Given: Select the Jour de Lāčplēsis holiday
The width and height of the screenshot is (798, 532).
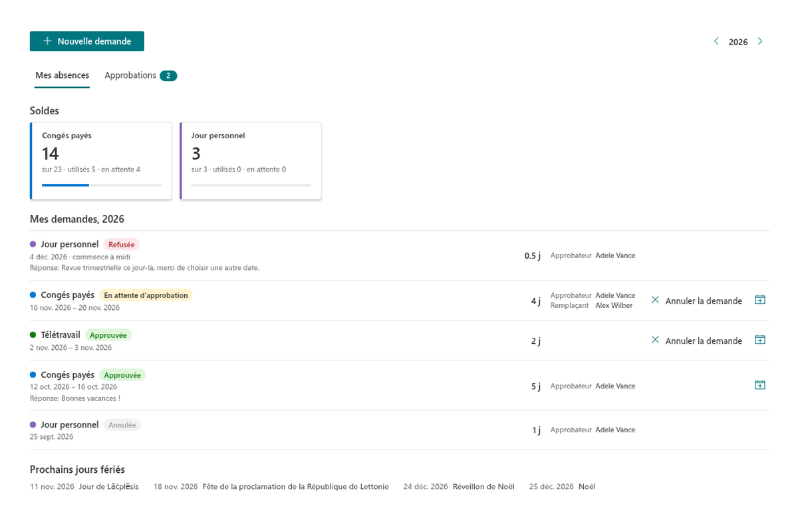Looking at the screenshot, I should coord(109,487).
